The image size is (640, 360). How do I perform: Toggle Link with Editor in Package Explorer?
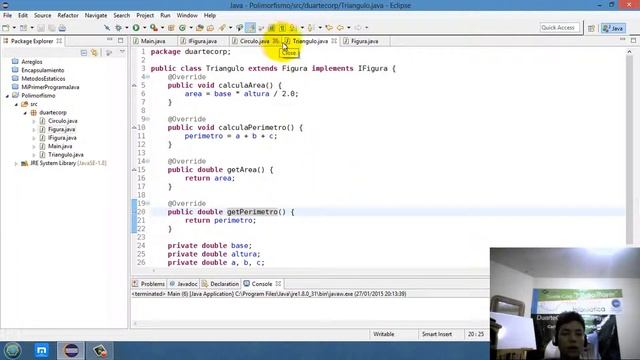94,53
